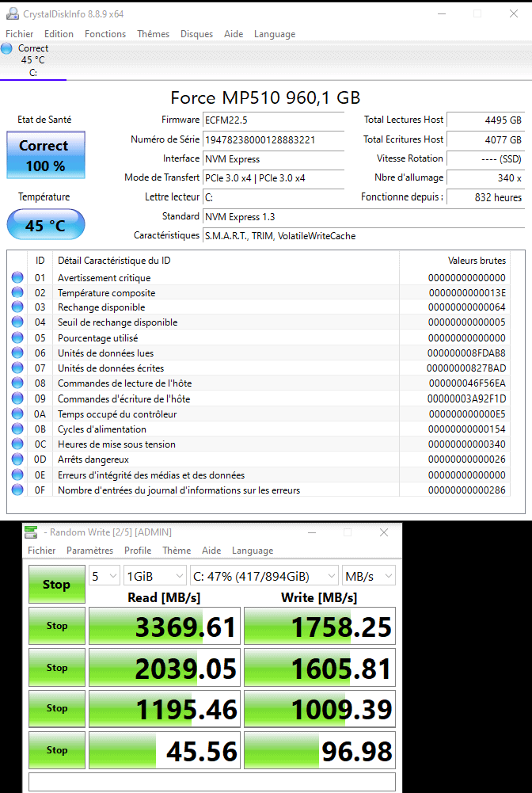532x793 pixels.
Task: Open Profile menu in CrystalDiskMark
Action: (x=138, y=551)
